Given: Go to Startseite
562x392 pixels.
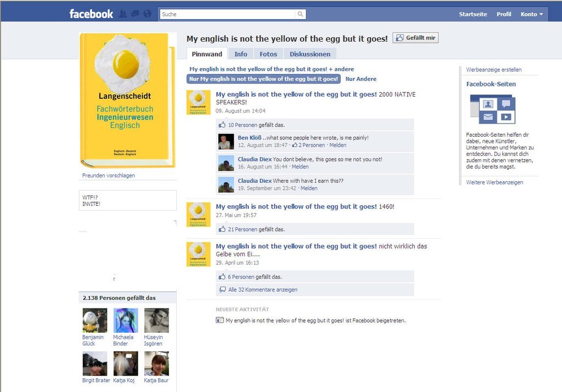Looking at the screenshot, I should (x=473, y=14).
